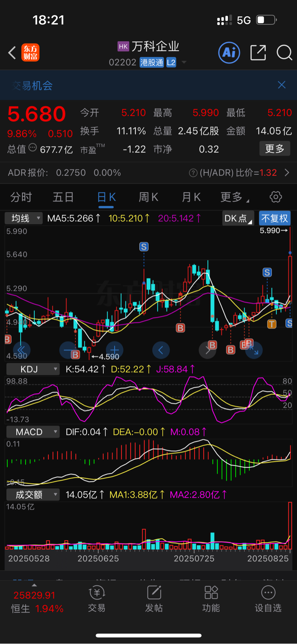
Task: Expand ADR quote row chevron
Action: [x=287, y=173]
